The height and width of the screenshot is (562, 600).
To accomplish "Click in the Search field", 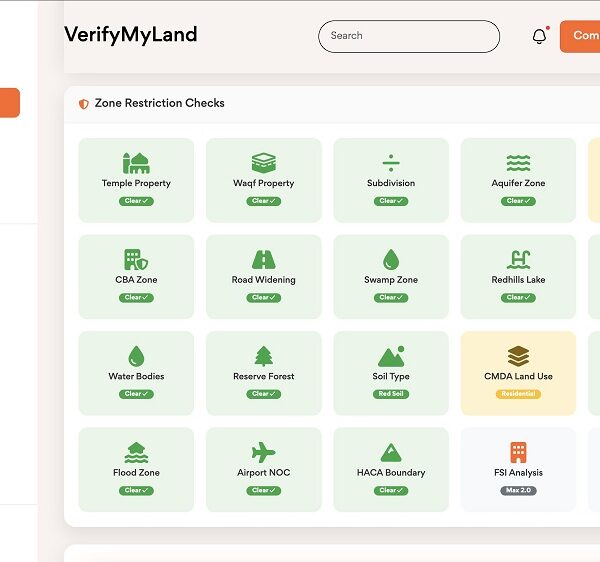I will pos(409,36).
